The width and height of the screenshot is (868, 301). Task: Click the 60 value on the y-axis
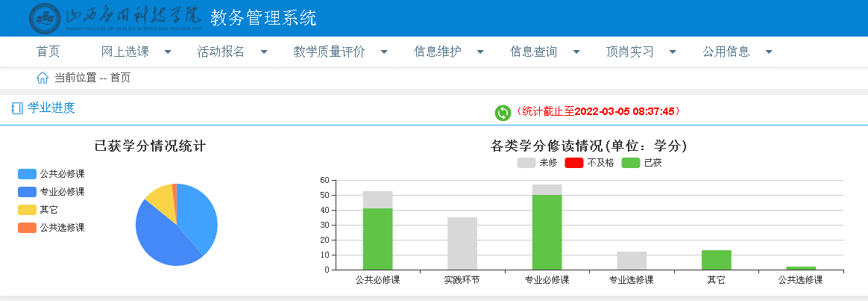coord(325,180)
